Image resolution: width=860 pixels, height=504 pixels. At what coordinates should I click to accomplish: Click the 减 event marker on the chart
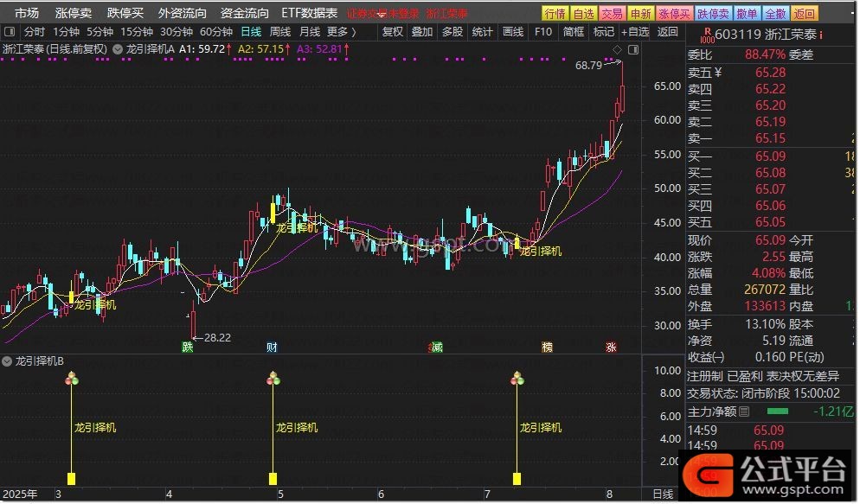437,347
